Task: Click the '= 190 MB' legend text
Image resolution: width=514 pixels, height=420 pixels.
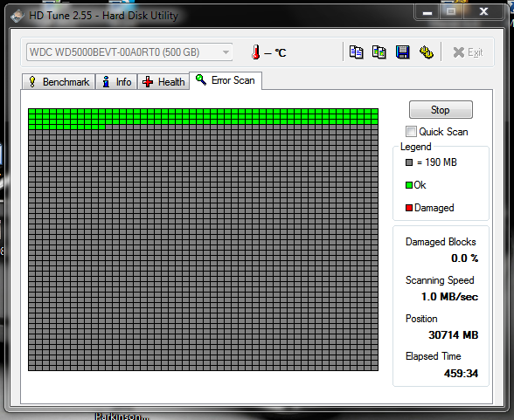Action: coord(436,162)
